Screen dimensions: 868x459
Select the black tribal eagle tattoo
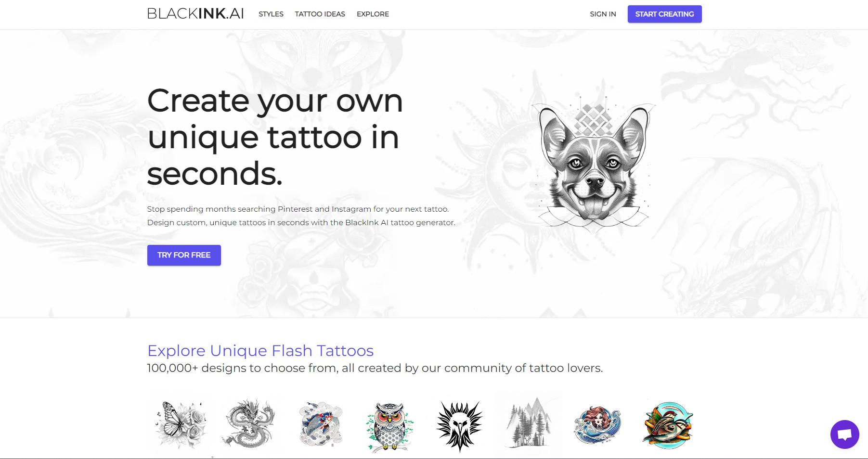coord(459,425)
